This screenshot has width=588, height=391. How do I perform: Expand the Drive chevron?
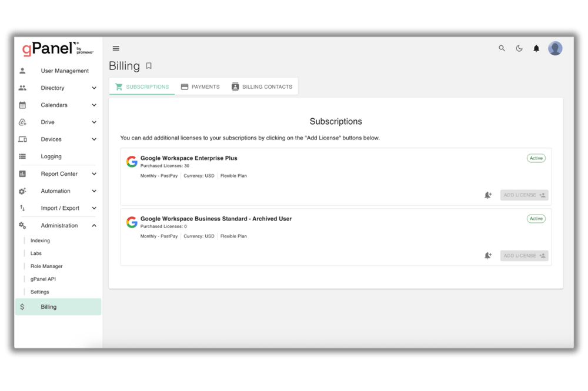pyautogui.click(x=94, y=122)
